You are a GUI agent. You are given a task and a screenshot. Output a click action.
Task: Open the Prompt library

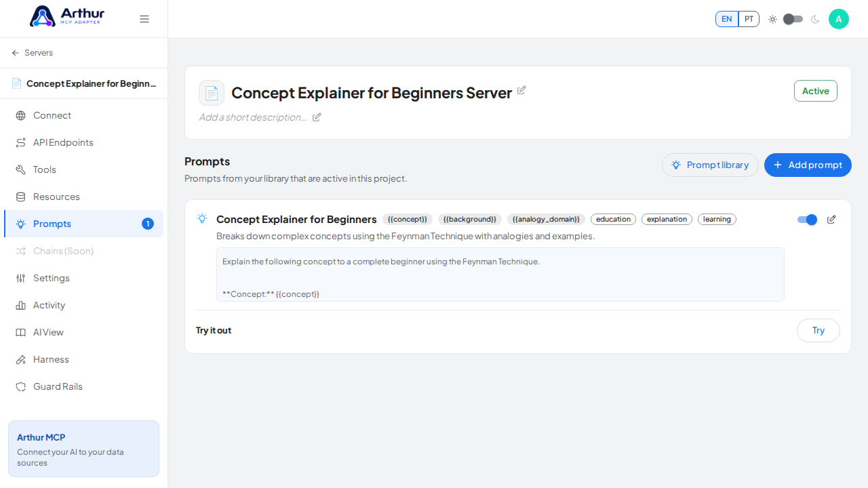pos(710,165)
